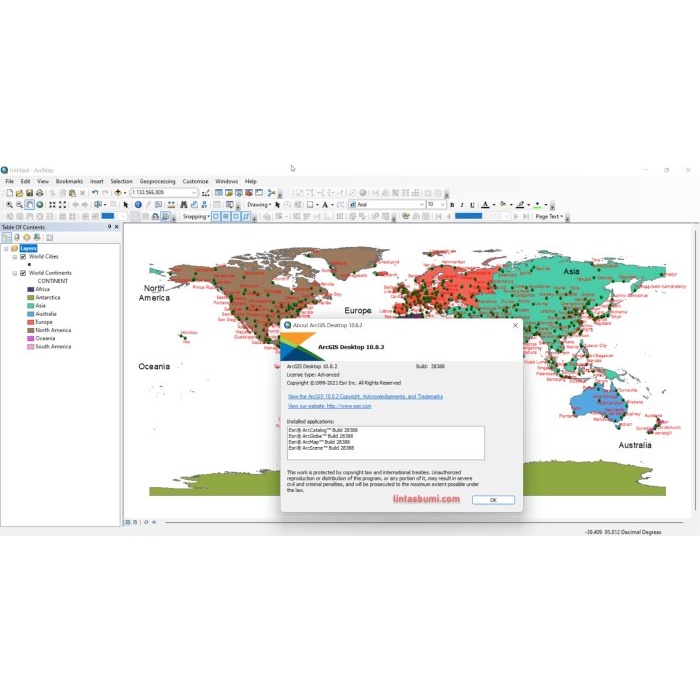Open the Find binoculars tool
This screenshot has width=700, height=700.
point(183,204)
